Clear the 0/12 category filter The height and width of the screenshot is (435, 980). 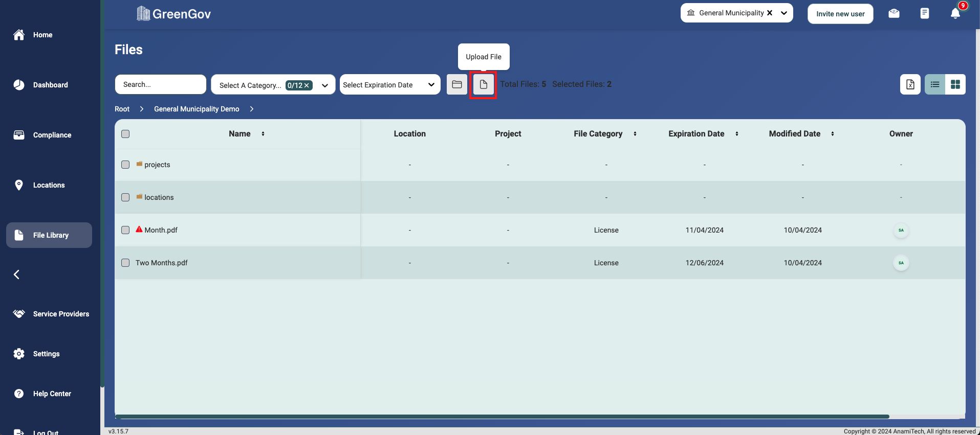pyautogui.click(x=307, y=85)
